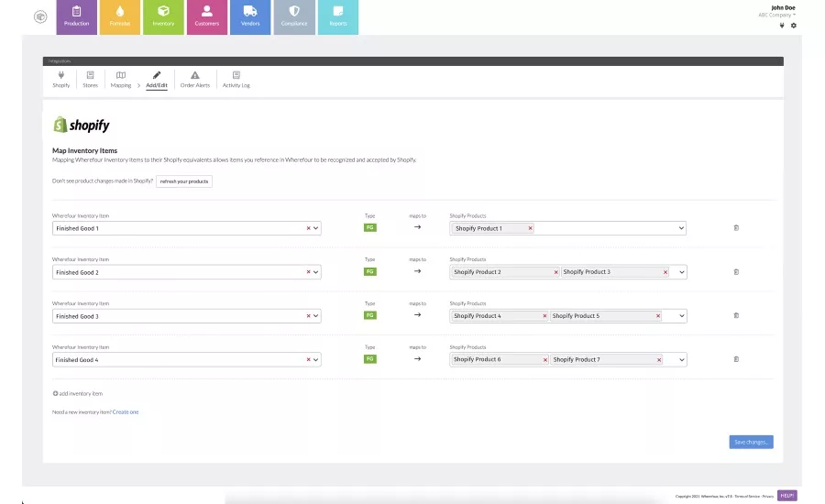Expand the Finished Good 4 inventory dropdown
This screenshot has width=825, height=504.
(x=315, y=360)
